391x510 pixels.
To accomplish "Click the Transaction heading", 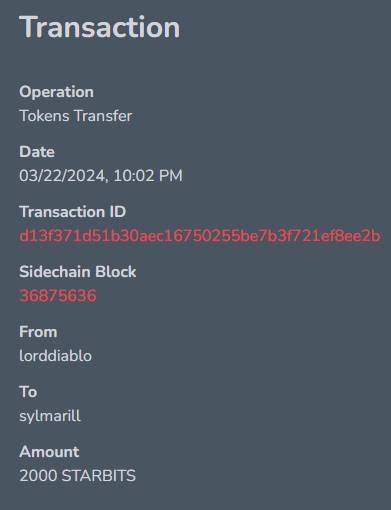I will click(100, 27).
